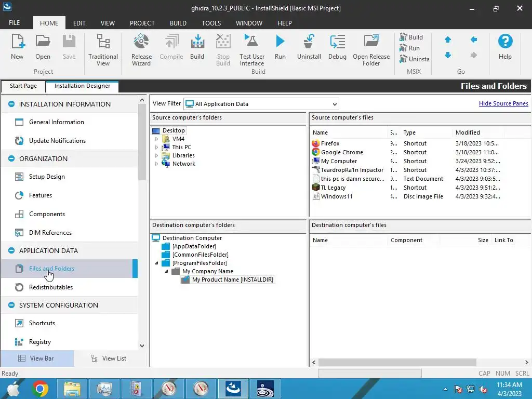Collapse the APPLICATION DATA section
Image resolution: width=532 pixels, height=399 pixels.
11,251
